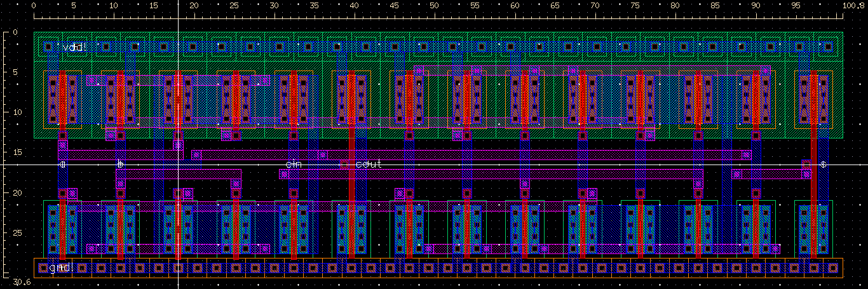The width and height of the screenshot is (868, 289).
Task: Select the input pin label b
Action: tap(121, 164)
